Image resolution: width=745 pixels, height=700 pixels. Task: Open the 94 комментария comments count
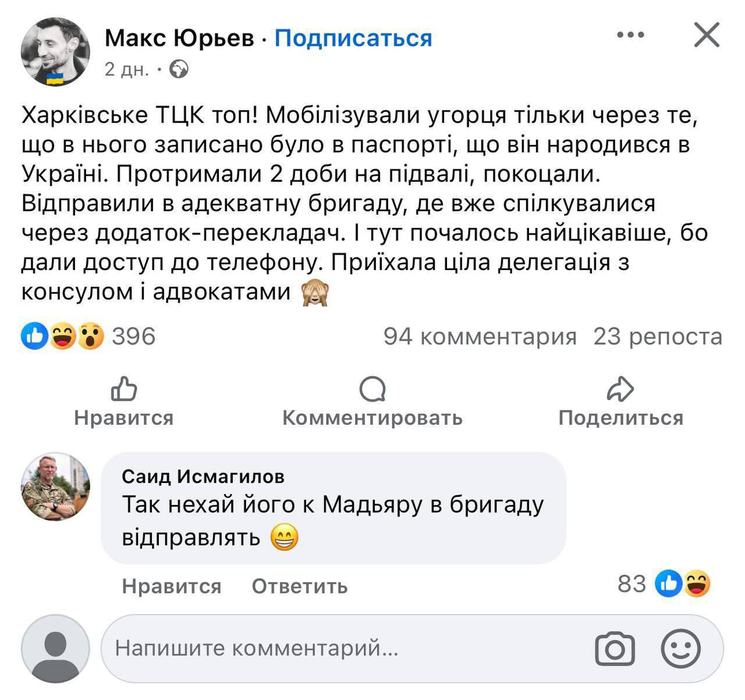pos(480,336)
